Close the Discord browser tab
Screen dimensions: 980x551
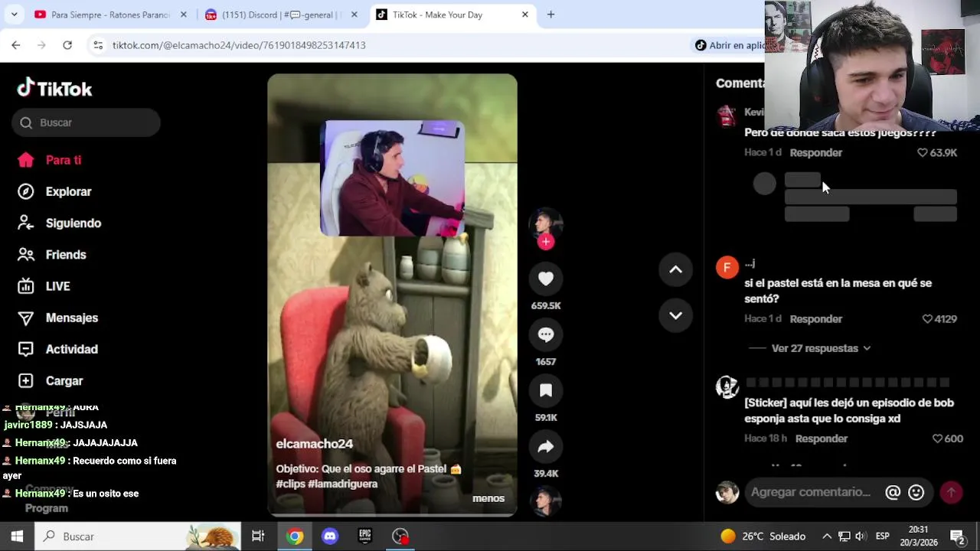tap(354, 15)
